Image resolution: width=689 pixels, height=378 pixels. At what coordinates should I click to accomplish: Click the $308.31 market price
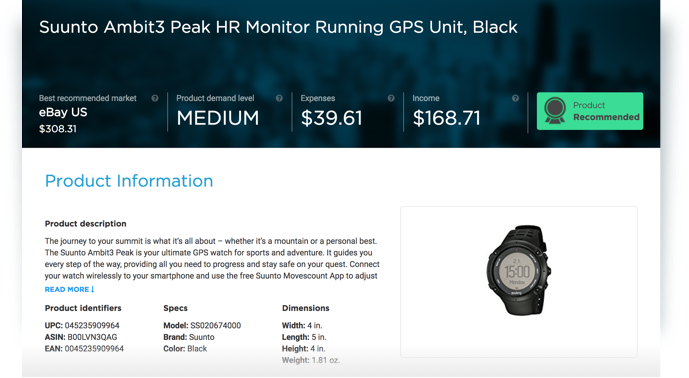point(58,129)
